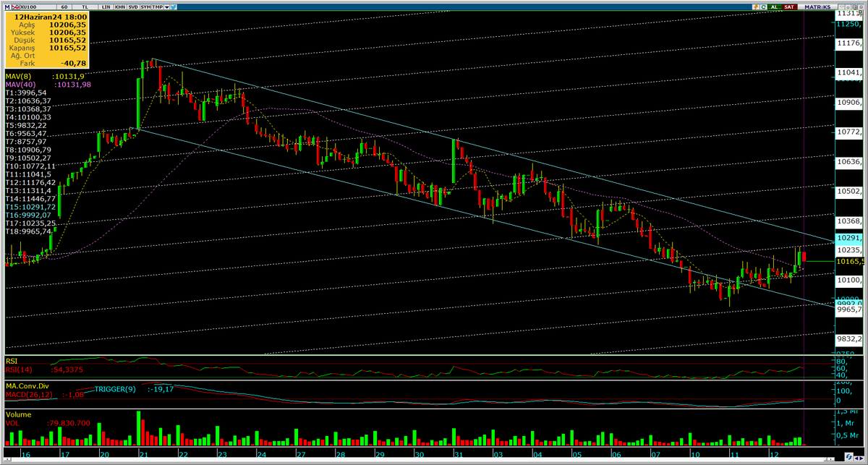This screenshot has height=465, width=868.
Task: Select the MAV(8) indicator label
Action: point(17,75)
